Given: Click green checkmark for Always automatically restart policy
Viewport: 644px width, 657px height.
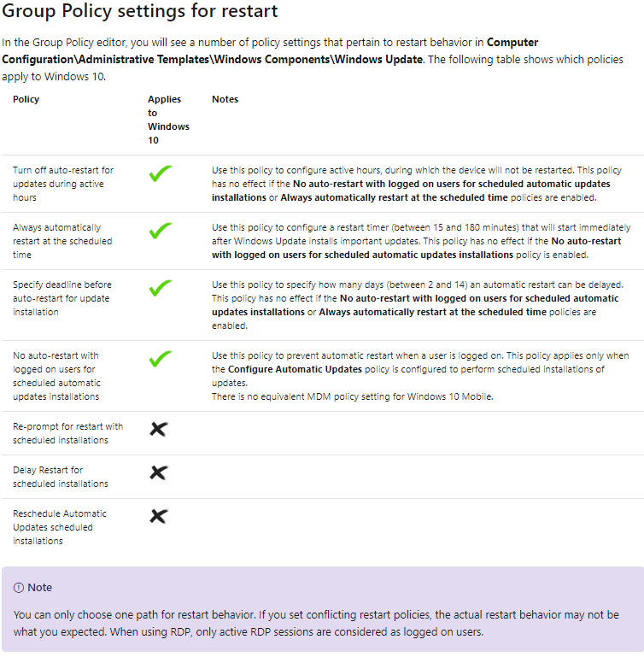Looking at the screenshot, I should click(160, 232).
